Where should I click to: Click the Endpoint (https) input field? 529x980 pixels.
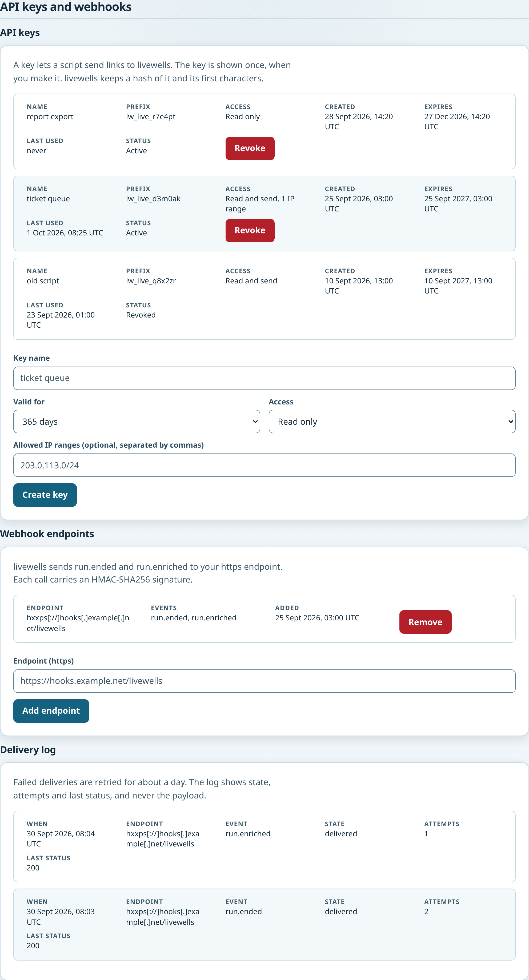[x=264, y=681]
